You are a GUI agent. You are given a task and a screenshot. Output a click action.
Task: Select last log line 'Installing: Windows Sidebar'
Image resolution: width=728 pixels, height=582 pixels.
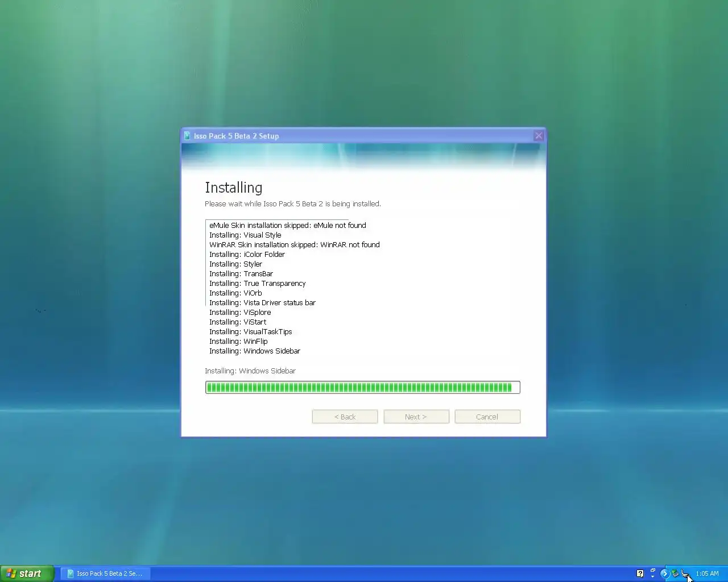[x=254, y=351]
